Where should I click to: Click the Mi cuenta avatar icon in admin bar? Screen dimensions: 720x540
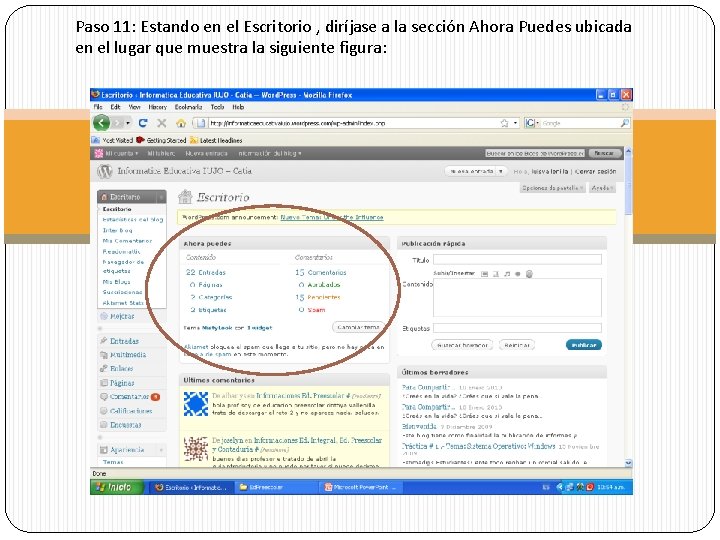pyautogui.click(x=98, y=153)
